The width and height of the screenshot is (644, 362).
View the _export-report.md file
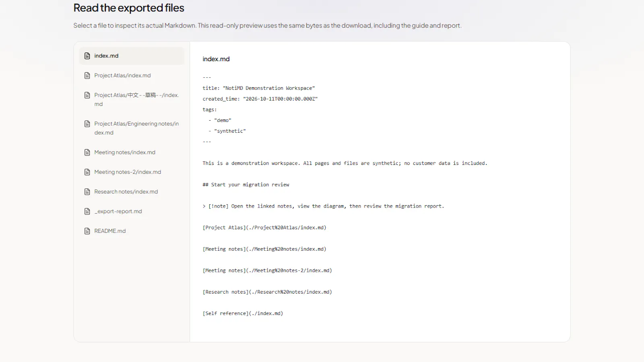pos(132,212)
